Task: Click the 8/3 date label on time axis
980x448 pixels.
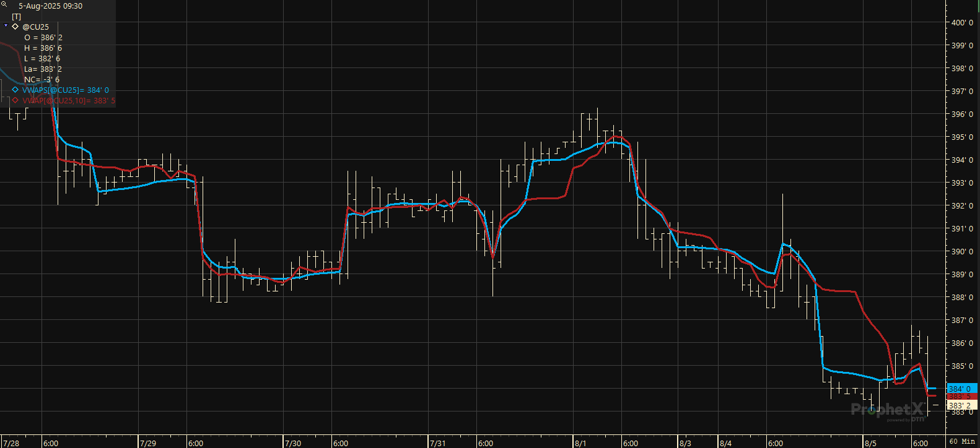Action: click(x=685, y=443)
